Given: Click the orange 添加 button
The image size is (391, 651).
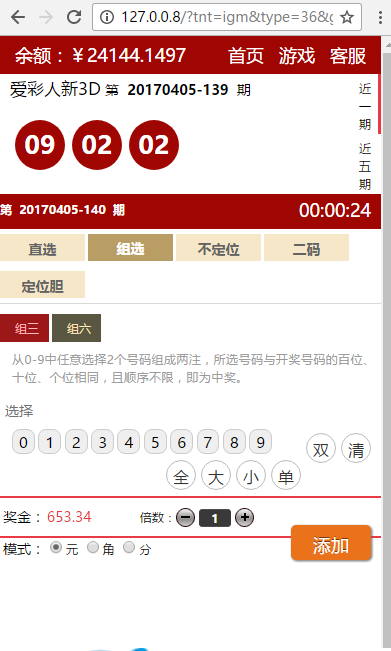Looking at the screenshot, I should (331, 543).
